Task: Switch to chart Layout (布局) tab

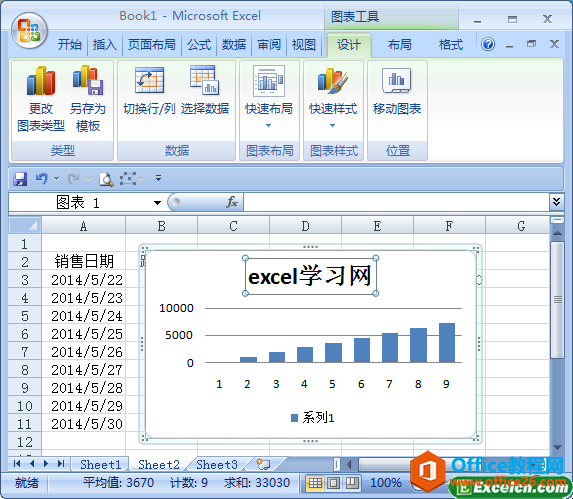Action: [x=400, y=45]
